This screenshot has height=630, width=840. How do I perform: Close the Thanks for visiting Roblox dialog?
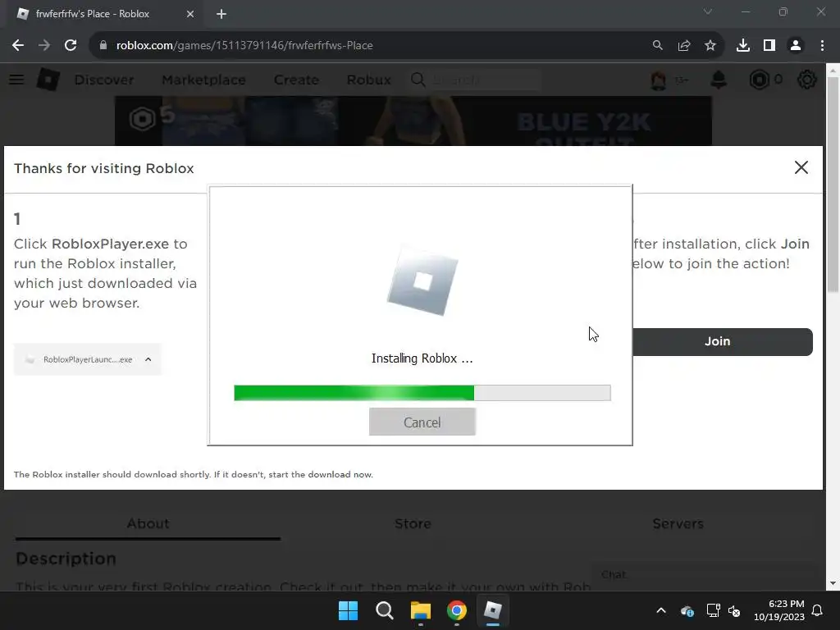coord(801,167)
